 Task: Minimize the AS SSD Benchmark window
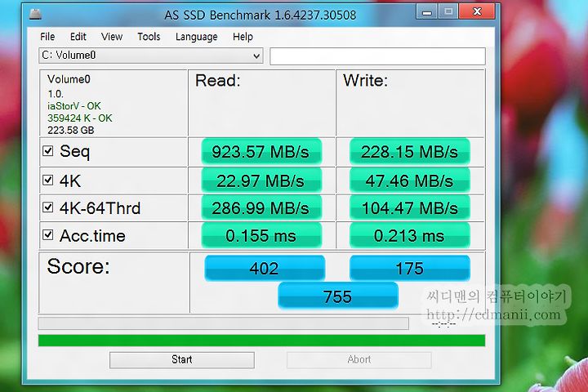click(x=427, y=12)
